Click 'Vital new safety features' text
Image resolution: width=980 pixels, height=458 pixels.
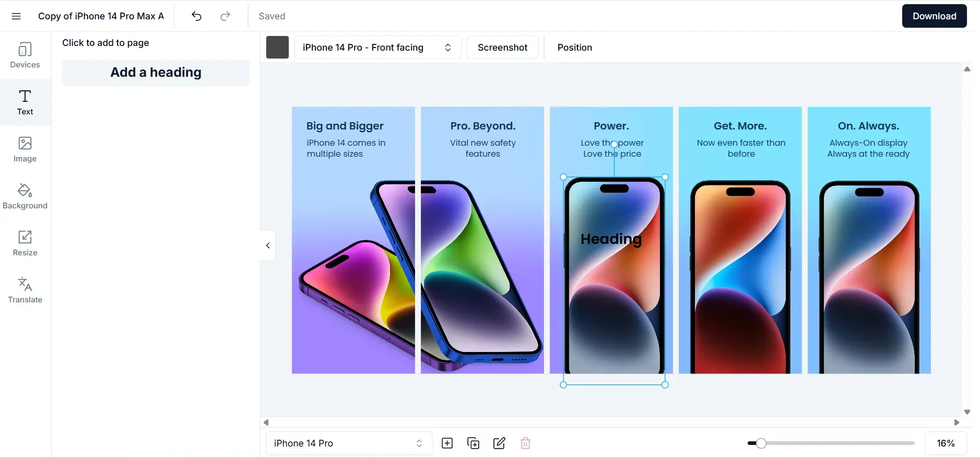pos(483,148)
